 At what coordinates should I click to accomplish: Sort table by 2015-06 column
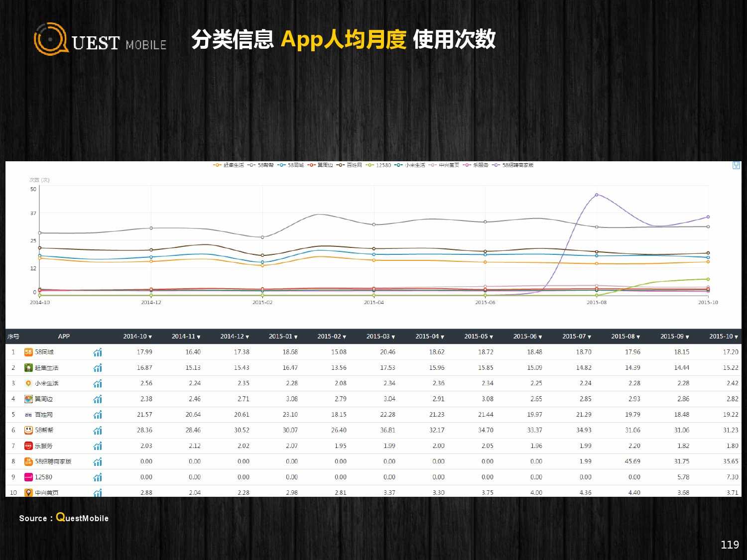pyautogui.click(x=527, y=336)
